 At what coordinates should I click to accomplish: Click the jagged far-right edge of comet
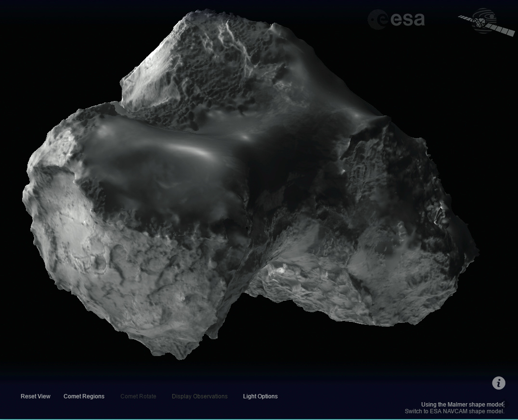tap(469, 241)
